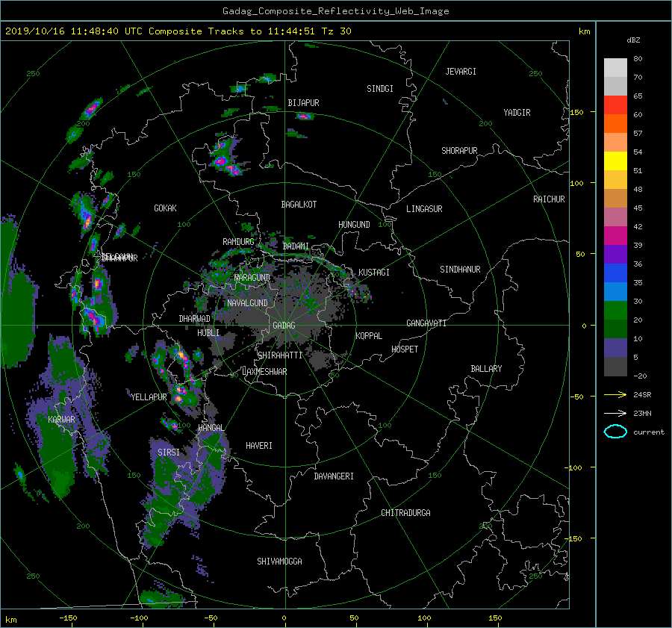Click the blue 36 dBZ legend swatch
This screenshot has height=628, width=672.
pyautogui.click(x=615, y=273)
